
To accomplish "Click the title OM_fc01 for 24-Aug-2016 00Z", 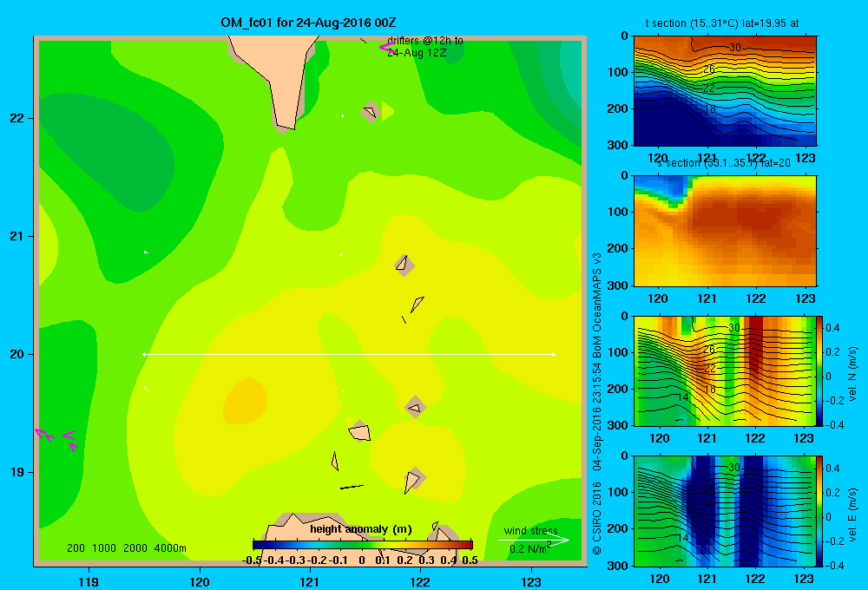I will pos(308,23).
